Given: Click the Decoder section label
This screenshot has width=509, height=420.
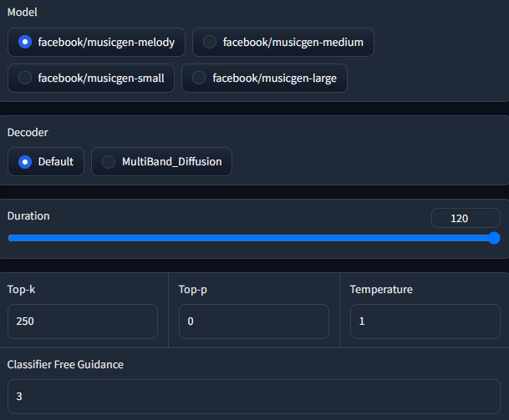Looking at the screenshot, I should [28, 132].
